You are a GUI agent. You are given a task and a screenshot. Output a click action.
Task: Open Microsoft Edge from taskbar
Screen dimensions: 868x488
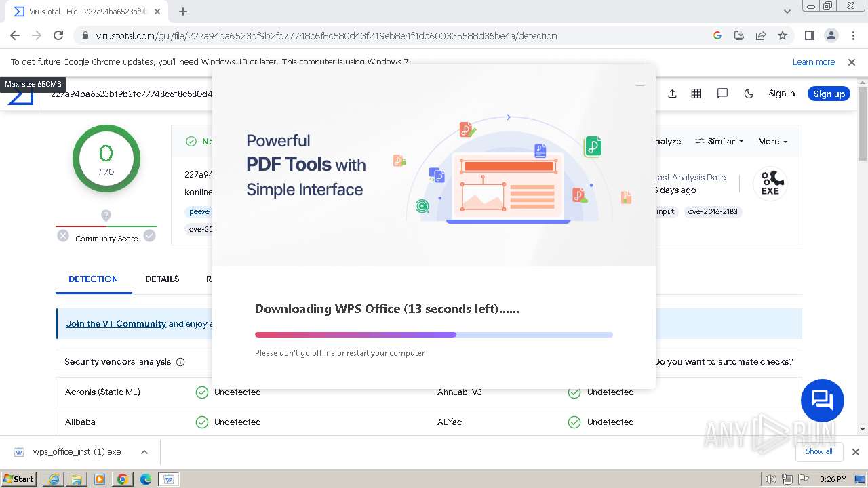[146, 479]
